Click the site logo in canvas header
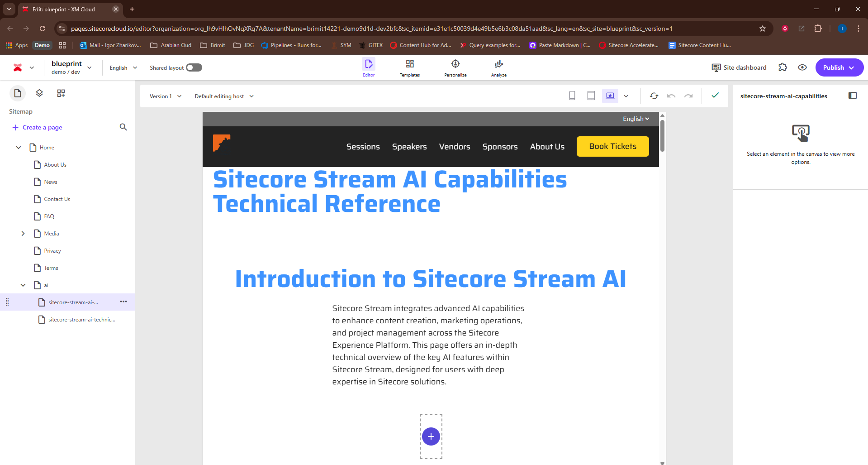The width and height of the screenshot is (868, 465). click(x=222, y=143)
